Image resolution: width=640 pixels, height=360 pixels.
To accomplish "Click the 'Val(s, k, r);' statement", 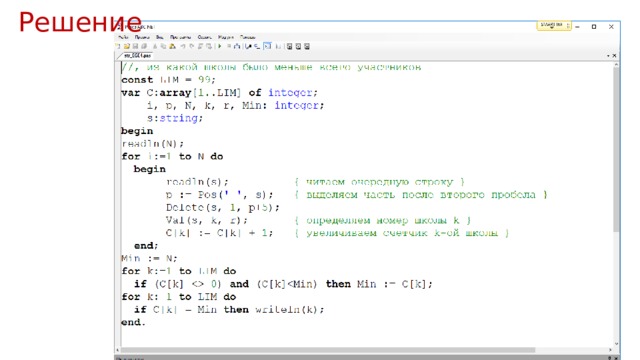I will 207,220.
